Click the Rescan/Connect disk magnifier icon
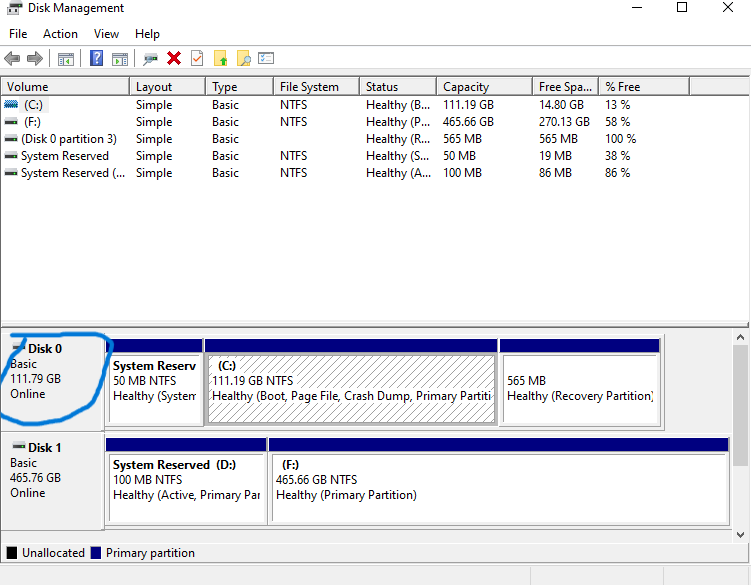751x585 pixels. click(x=150, y=59)
